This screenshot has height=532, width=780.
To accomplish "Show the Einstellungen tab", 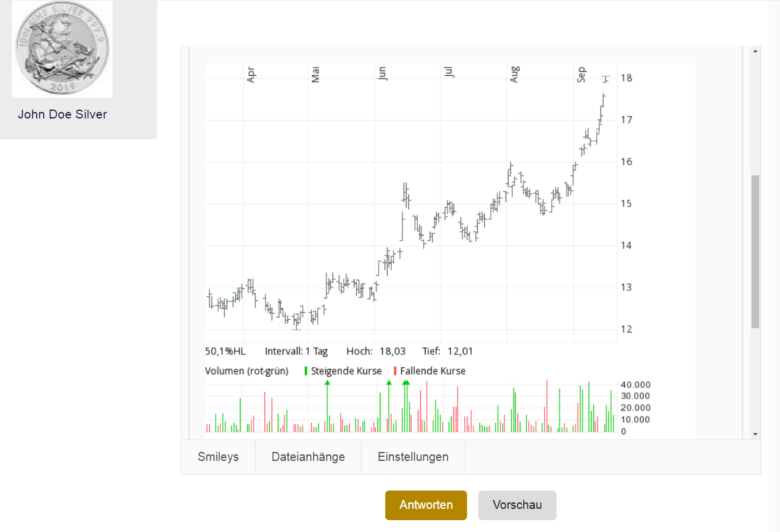I will coord(413,457).
